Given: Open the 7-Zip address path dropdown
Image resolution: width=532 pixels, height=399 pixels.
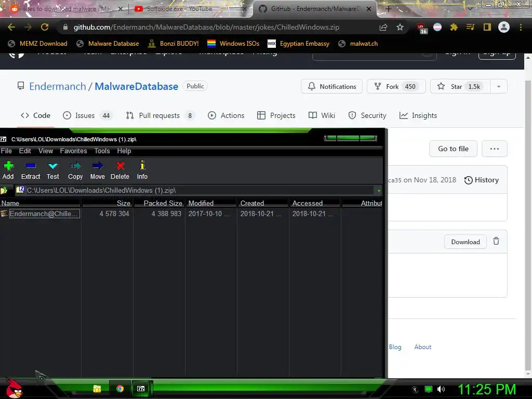Looking at the screenshot, I should click(x=379, y=191).
